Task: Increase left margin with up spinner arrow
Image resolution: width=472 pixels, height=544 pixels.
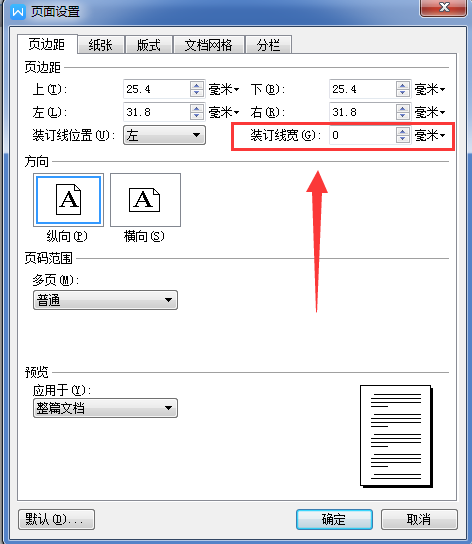Action: click(197, 108)
